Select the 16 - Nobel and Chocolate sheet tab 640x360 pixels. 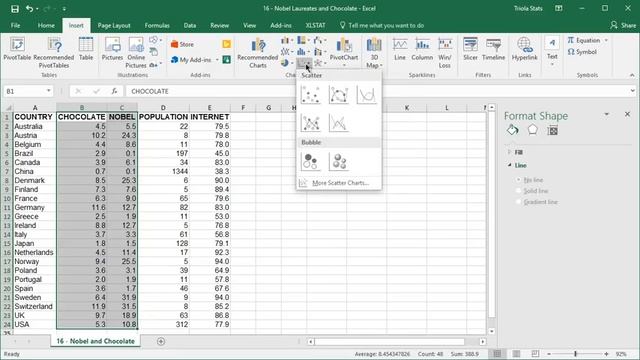(x=96, y=341)
